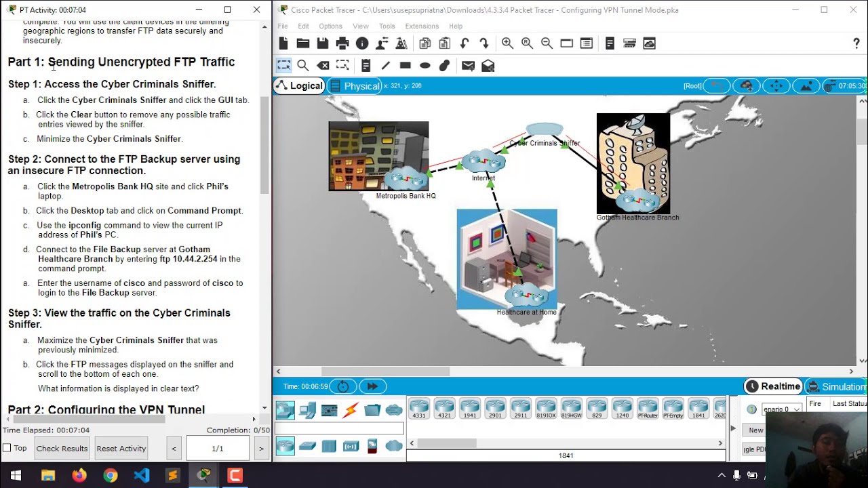Redo the last action

coord(484,43)
